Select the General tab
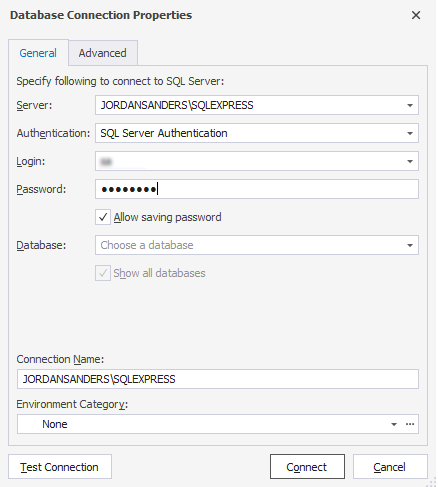The height and width of the screenshot is (487, 438). [38, 53]
